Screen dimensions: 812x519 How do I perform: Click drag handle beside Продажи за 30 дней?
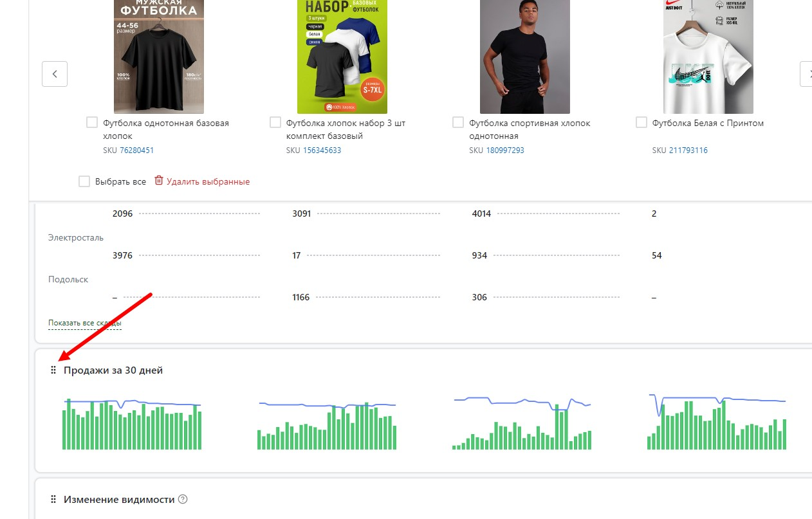(53, 370)
